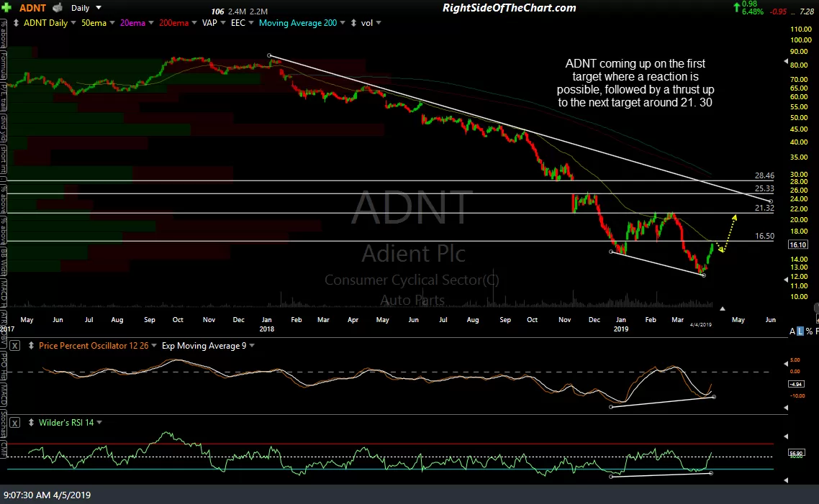819x504 pixels.
Task: Open the 20ema indicator dropdown arrow
Action: (151, 23)
